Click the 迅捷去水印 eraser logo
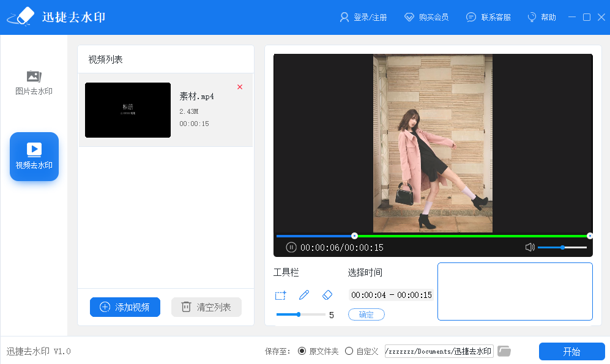Screen dimensions: 610x364 point(21,17)
